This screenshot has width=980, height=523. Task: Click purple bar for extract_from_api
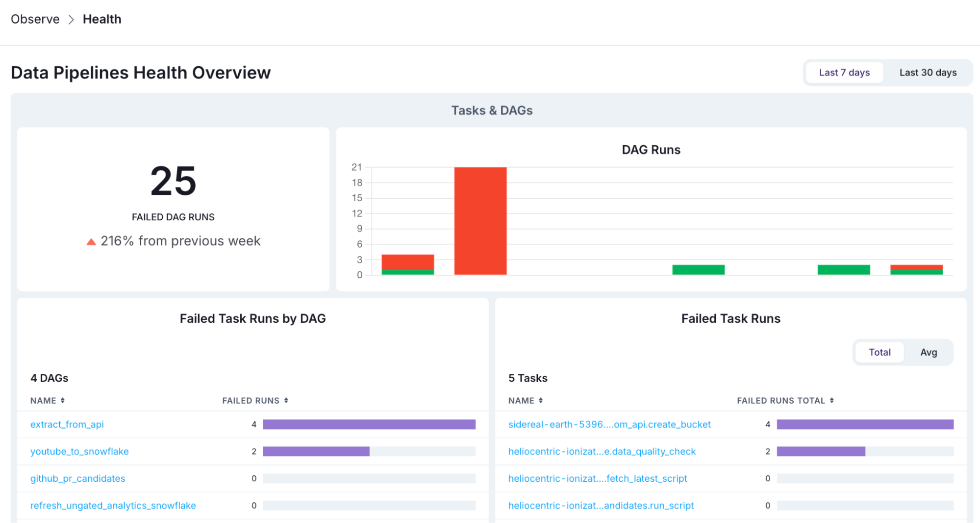369,424
